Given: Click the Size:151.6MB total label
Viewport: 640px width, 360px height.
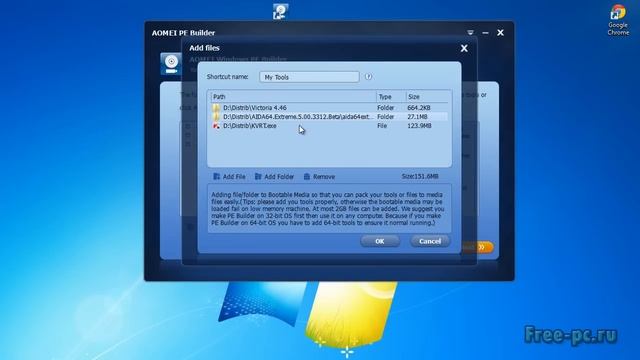Looking at the screenshot, I should 420,176.
